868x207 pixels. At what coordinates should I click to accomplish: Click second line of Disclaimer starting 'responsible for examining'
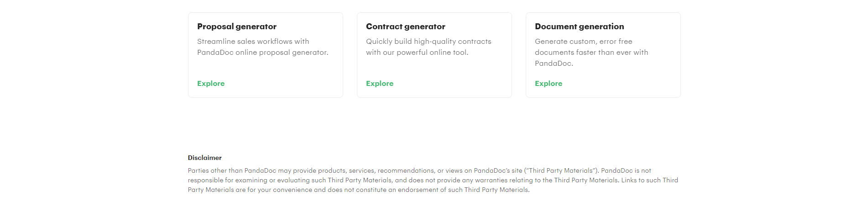point(433,180)
